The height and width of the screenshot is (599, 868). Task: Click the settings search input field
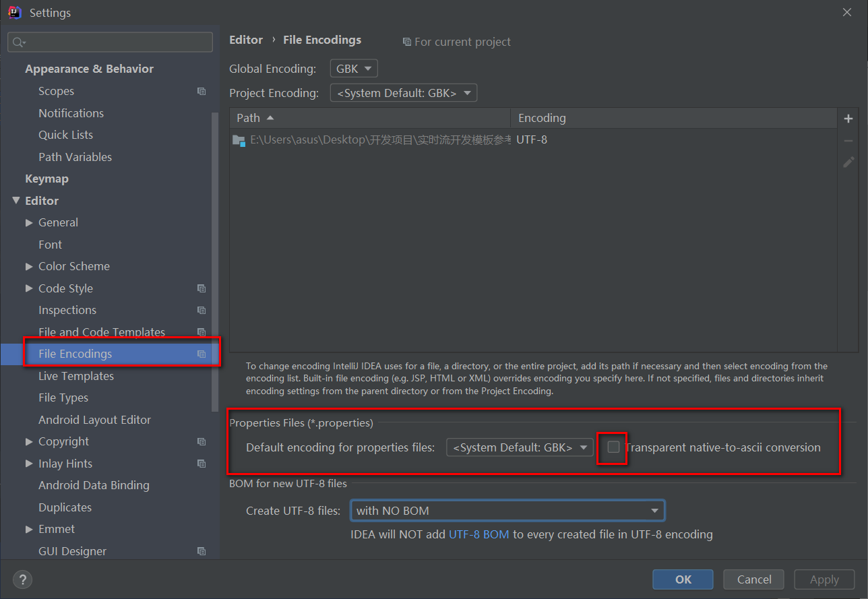click(x=110, y=42)
